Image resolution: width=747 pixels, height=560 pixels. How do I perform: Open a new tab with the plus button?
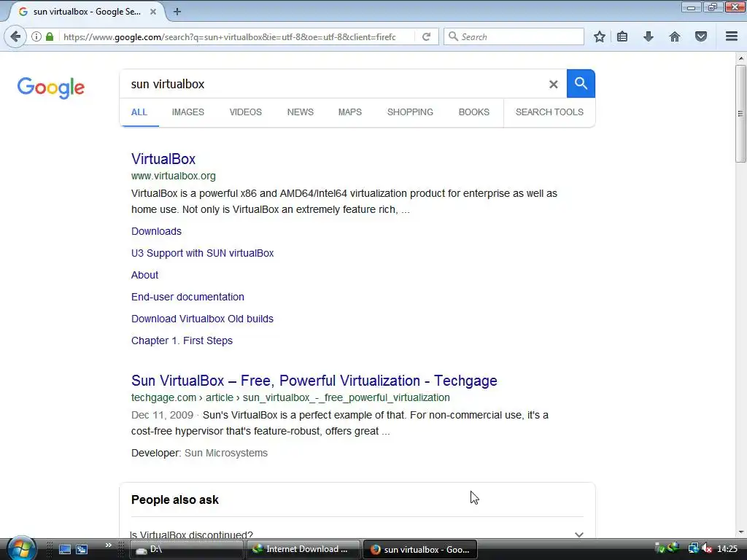tap(177, 12)
